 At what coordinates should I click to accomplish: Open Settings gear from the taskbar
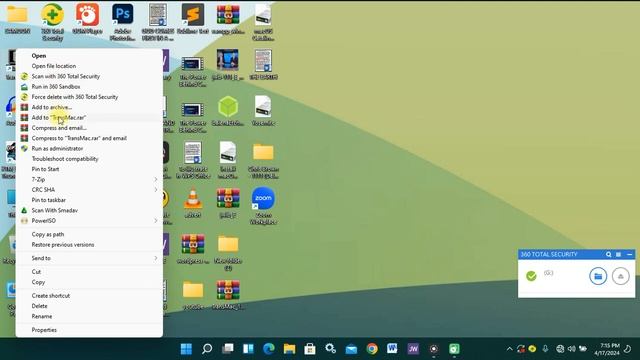330,349
